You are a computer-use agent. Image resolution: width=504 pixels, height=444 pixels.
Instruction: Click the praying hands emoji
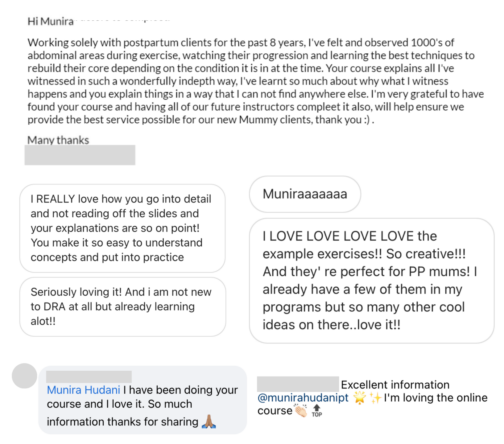point(209,421)
